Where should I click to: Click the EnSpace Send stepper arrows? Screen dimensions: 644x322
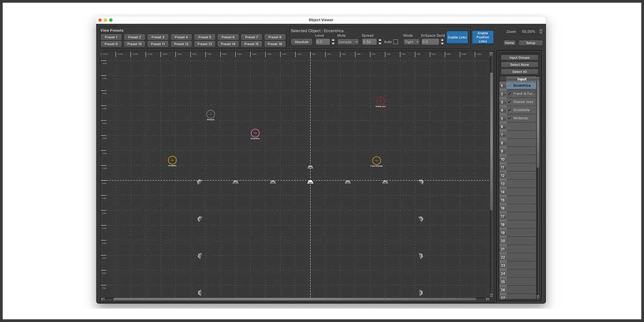point(442,42)
